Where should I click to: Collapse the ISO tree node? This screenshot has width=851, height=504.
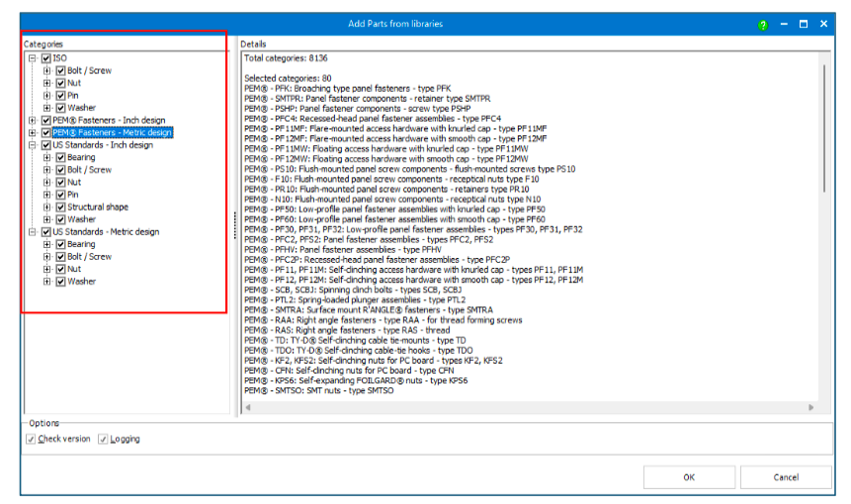(x=33, y=58)
